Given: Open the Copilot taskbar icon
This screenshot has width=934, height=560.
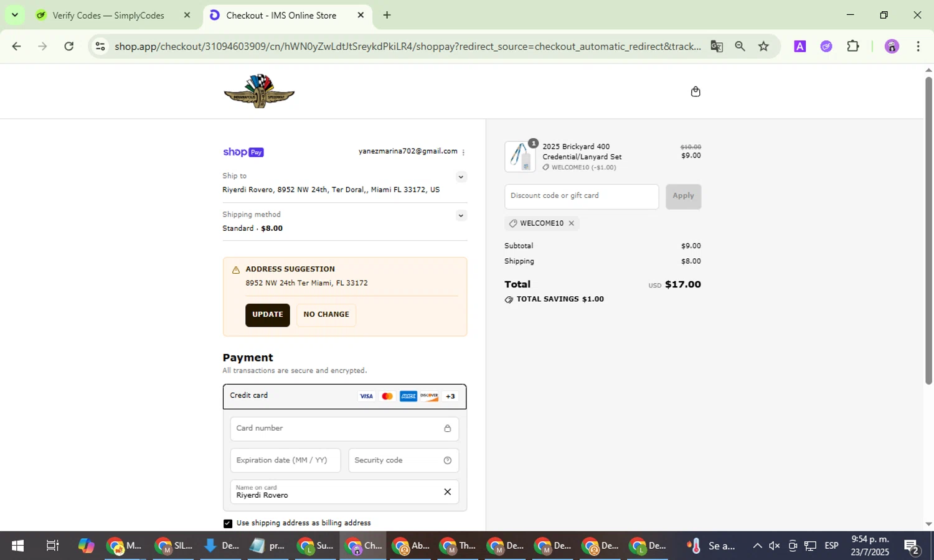Looking at the screenshot, I should [86, 546].
